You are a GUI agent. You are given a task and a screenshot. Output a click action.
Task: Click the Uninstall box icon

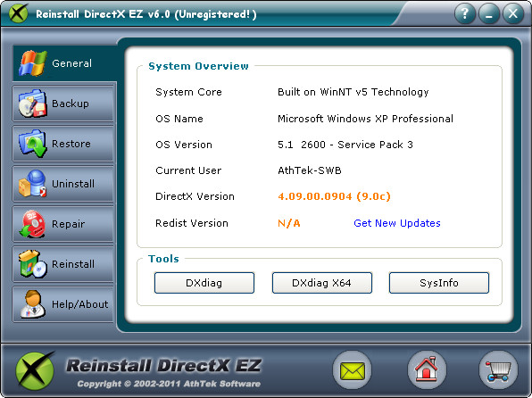(x=32, y=184)
